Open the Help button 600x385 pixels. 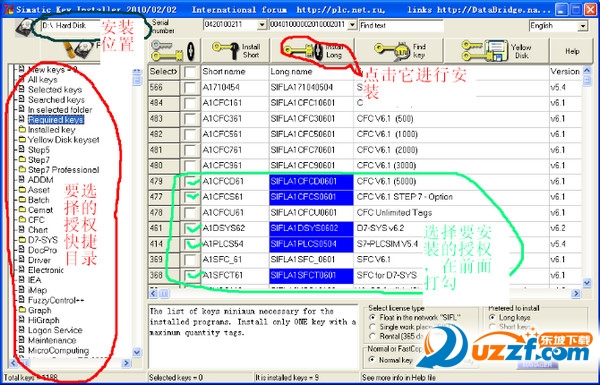click(572, 51)
